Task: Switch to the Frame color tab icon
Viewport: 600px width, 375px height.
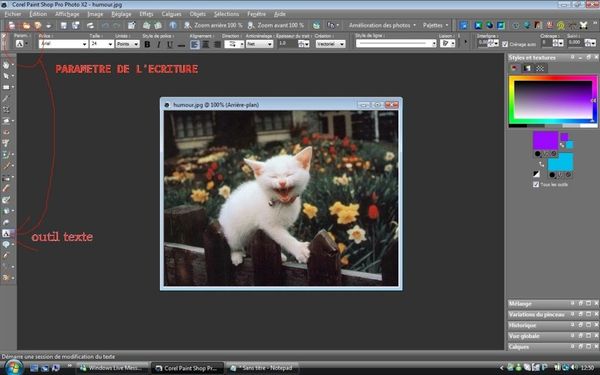Action: [x=515, y=68]
